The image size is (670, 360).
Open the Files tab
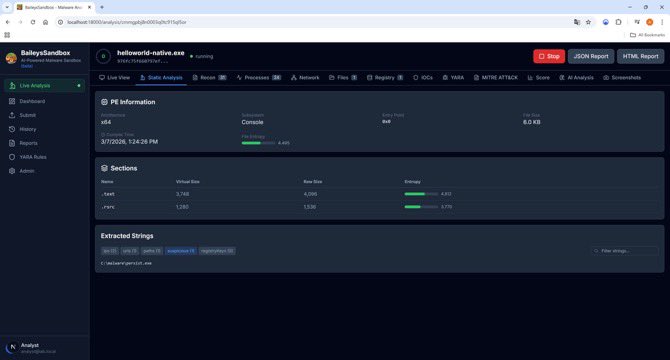[x=343, y=78]
